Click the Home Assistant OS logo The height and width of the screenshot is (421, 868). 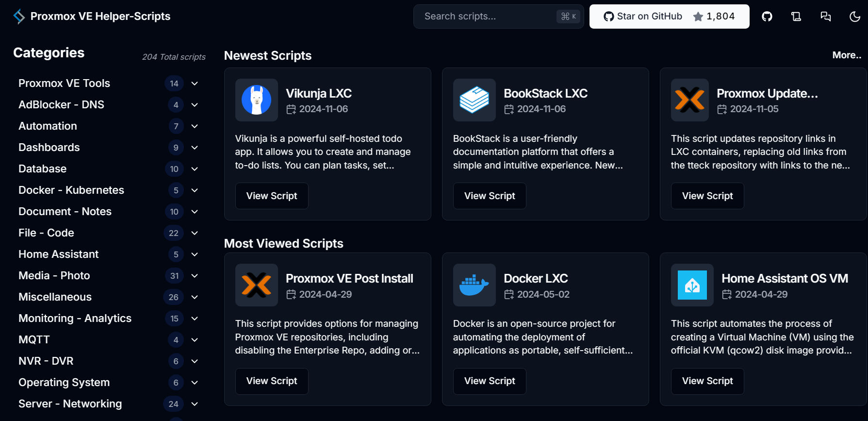pos(692,285)
